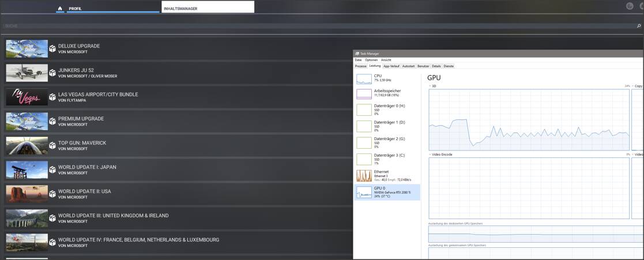
Task: Switch to the Prozesse tab in Task Manager
Action: (360, 66)
